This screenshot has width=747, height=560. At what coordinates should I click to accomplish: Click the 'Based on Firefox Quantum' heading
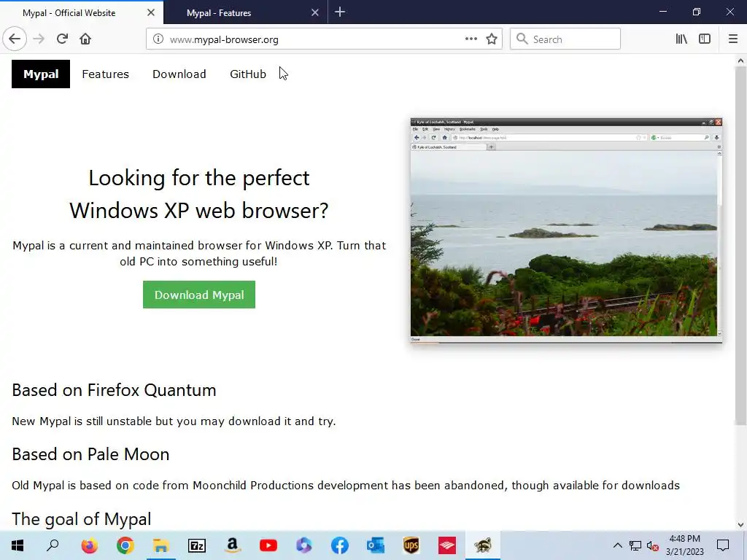(x=114, y=390)
